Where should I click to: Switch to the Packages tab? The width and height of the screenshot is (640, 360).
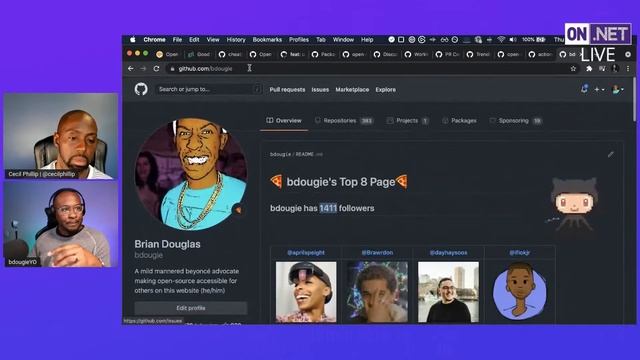coord(460,121)
